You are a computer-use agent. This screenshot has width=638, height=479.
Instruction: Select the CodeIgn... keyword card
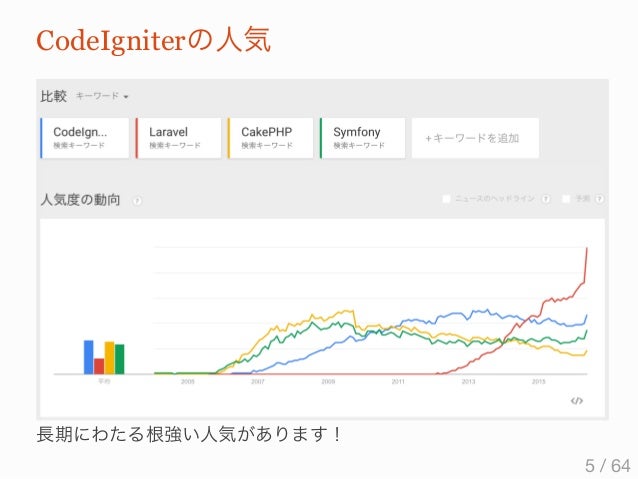[85, 138]
